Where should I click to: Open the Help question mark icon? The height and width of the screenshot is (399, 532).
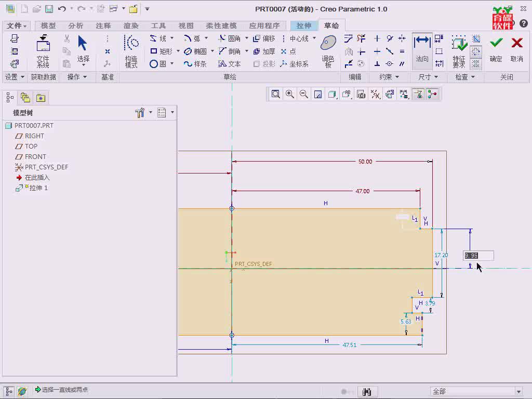click(524, 23)
